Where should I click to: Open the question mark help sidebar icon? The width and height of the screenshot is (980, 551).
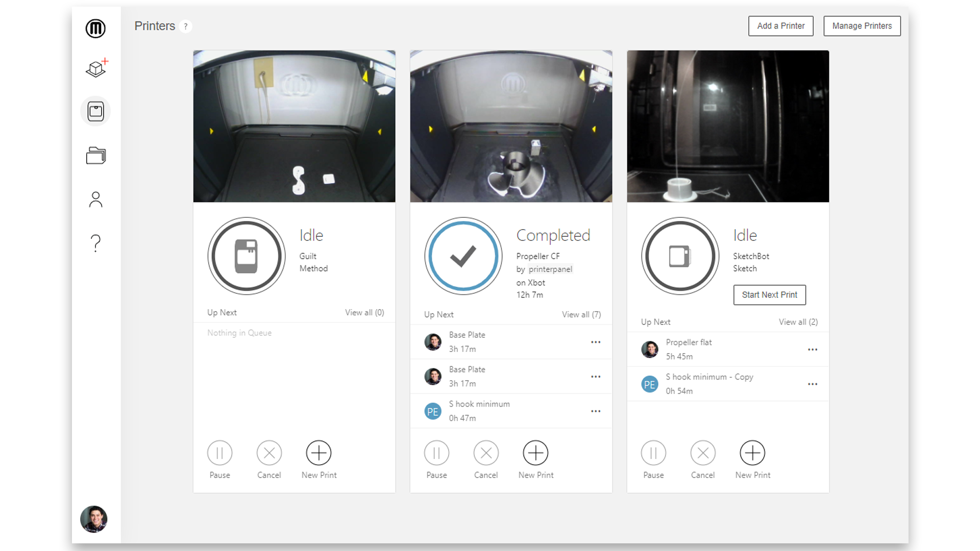(95, 243)
